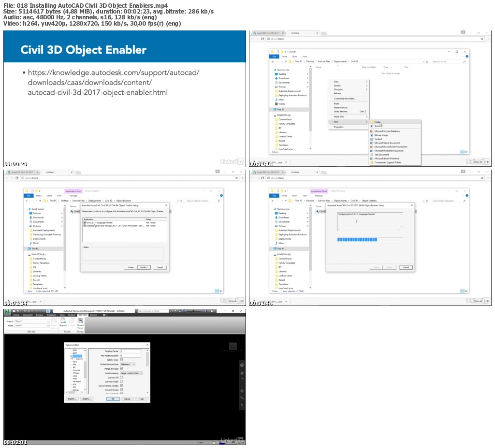Expand the View submenu in the context menu

tap(348, 82)
